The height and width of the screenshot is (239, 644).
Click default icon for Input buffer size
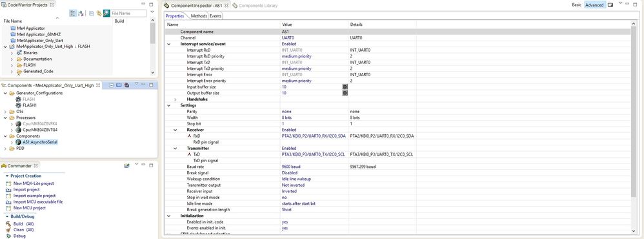click(x=345, y=87)
